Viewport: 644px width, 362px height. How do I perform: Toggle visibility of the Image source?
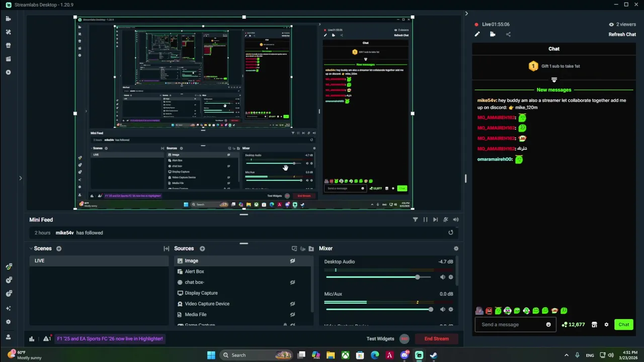[292, 260]
